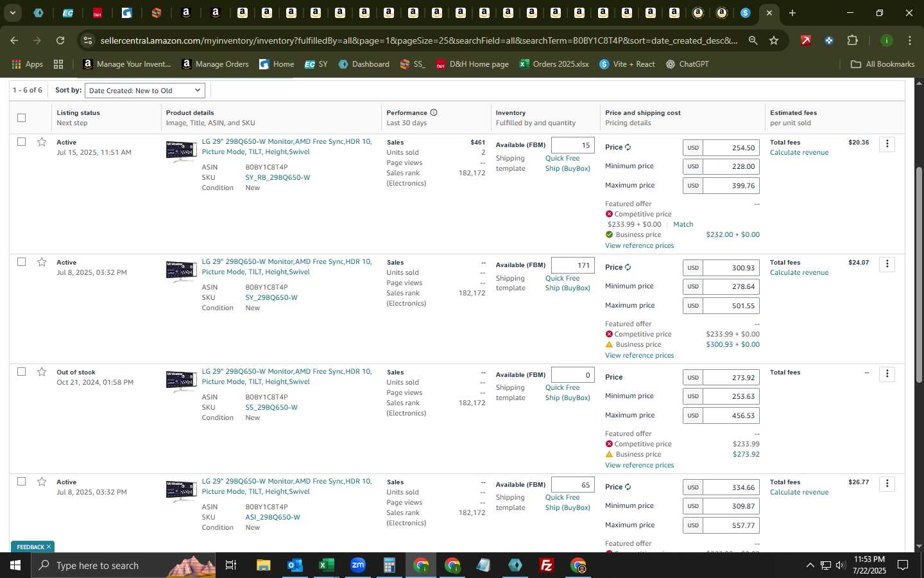The height and width of the screenshot is (578, 924).
Task: Open the Chrome three-dot menu
Action: (x=910, y=40)
